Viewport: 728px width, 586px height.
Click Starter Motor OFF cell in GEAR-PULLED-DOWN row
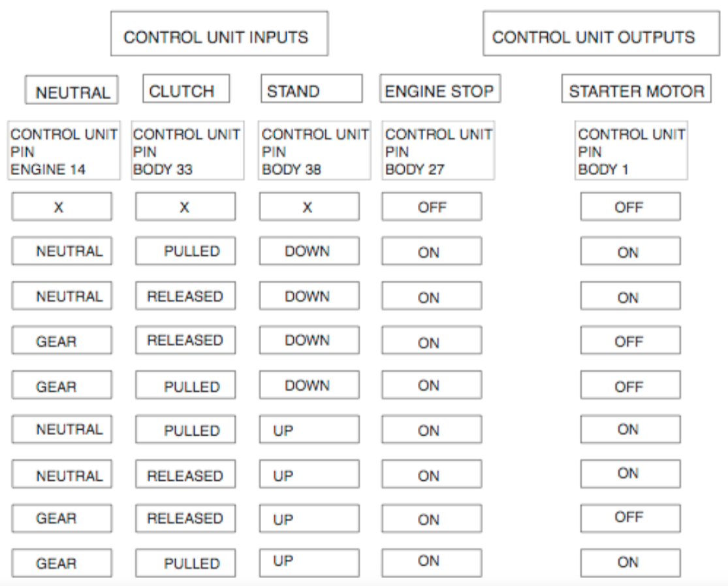tap(630, 386)
